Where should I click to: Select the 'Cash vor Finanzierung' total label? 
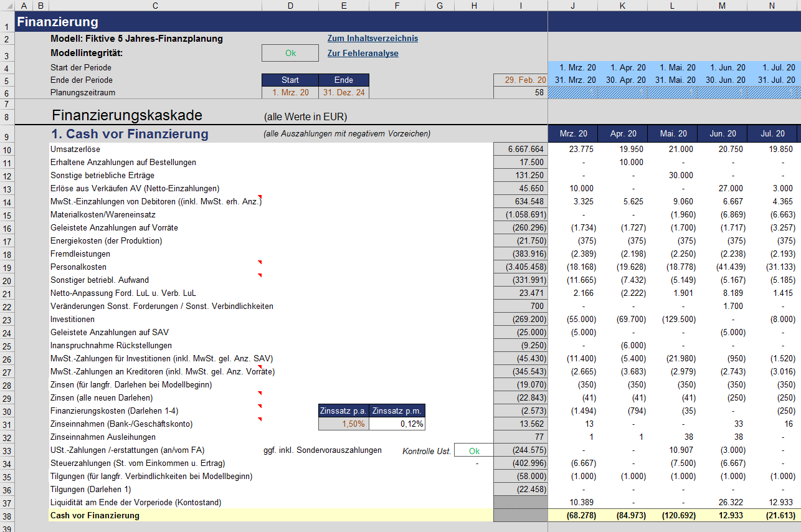point(95,516)
